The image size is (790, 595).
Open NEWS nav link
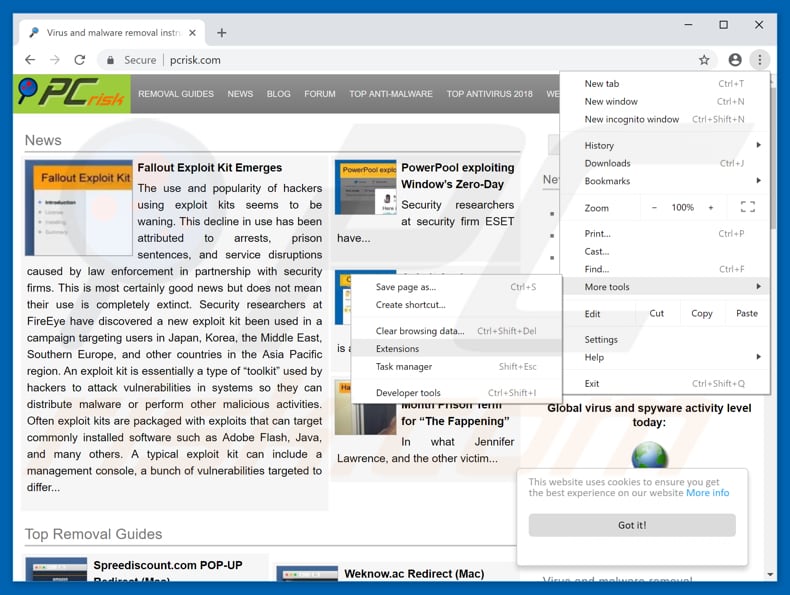pyautogui.click(x=240, y=94)
